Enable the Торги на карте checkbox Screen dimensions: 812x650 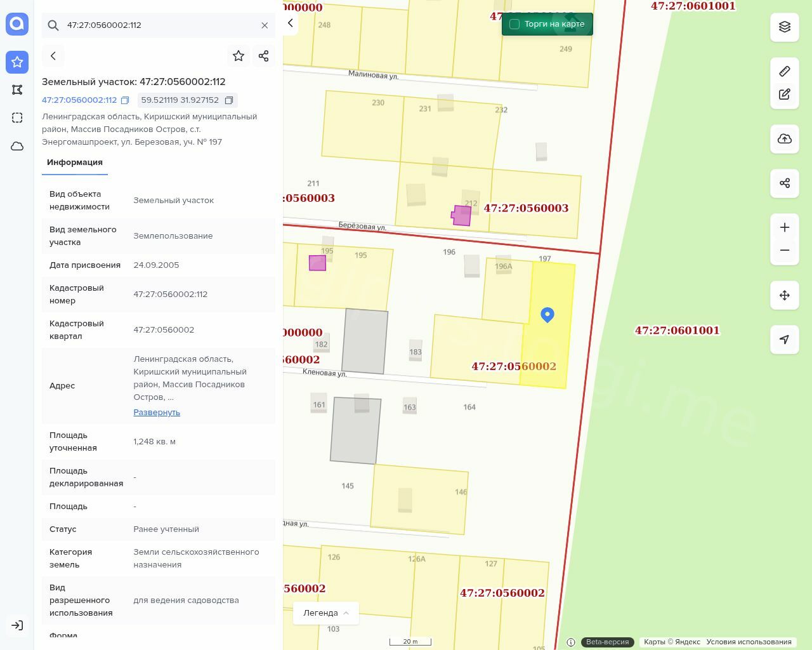point(514,24)
